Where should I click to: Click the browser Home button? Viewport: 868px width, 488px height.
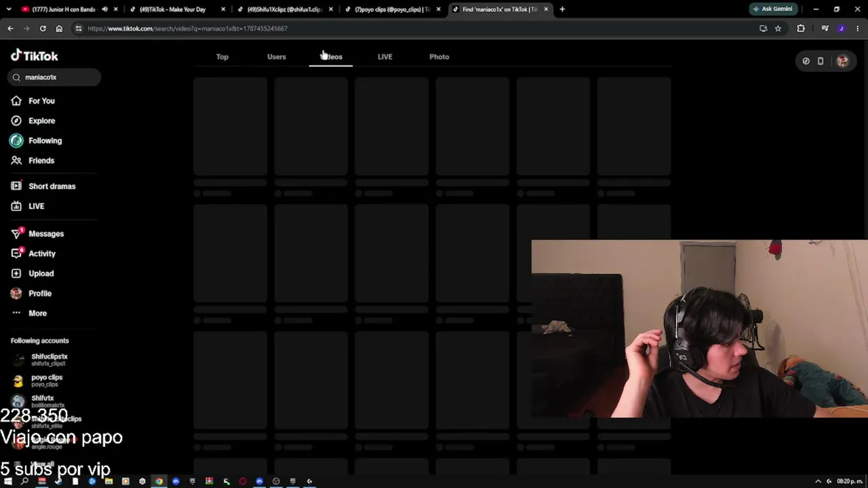tap(59, 28)
